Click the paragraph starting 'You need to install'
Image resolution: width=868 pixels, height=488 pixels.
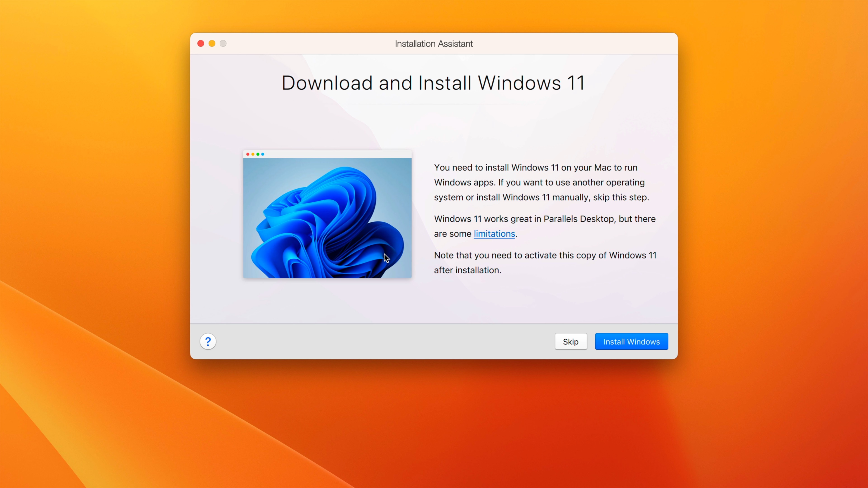coord(541,182)
